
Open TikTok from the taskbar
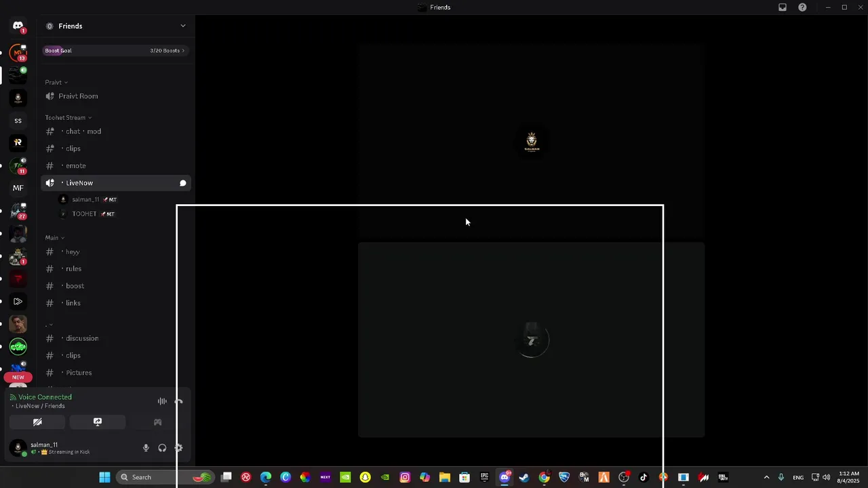[x=644, y=477]
